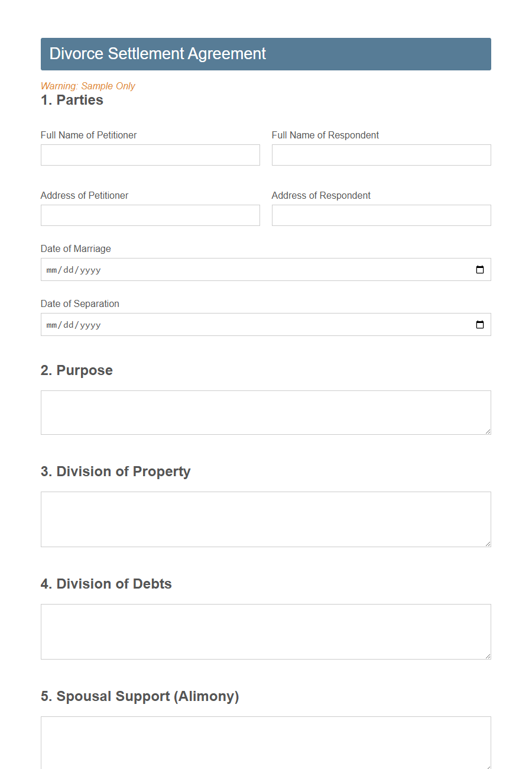The image size is (532, 769).
Task: Click the Full Name of Petitioner field
Action: coord(150,155)
